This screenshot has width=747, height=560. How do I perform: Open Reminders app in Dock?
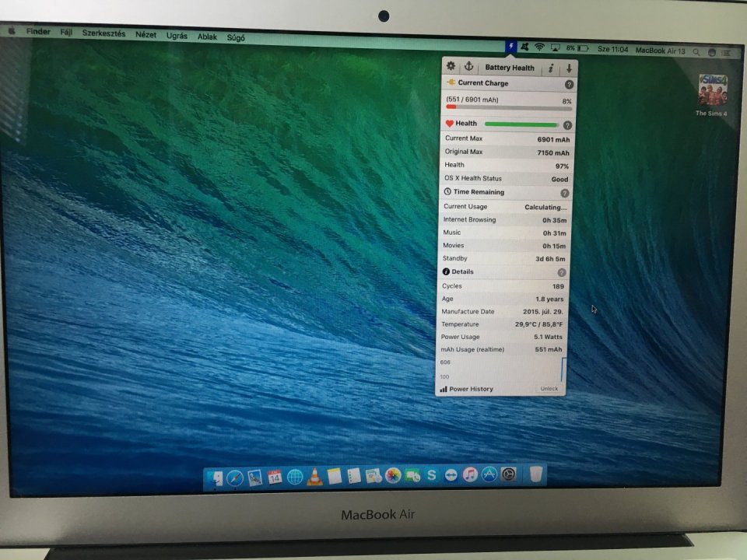pyautogui.click(x=353, y=476)
